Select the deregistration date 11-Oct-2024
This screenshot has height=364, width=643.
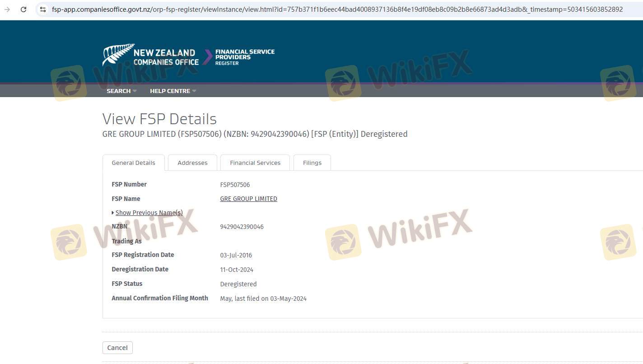(x=237, y=270)
